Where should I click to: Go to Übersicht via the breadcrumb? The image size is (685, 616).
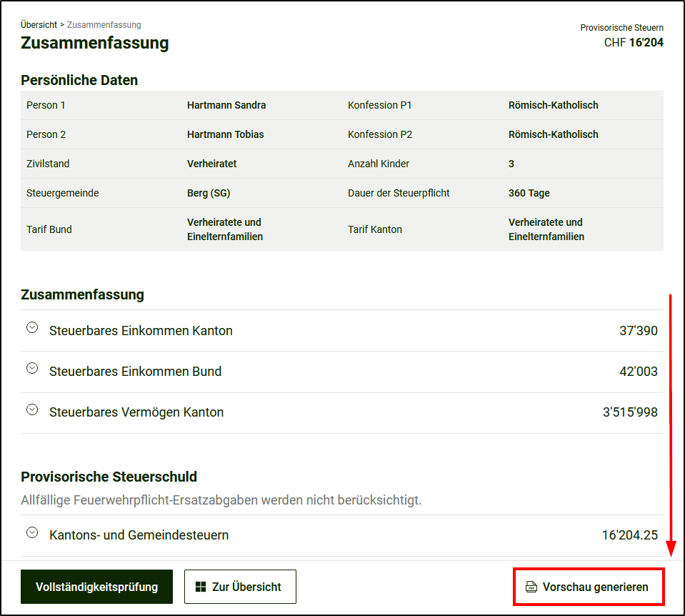[39, 25]
